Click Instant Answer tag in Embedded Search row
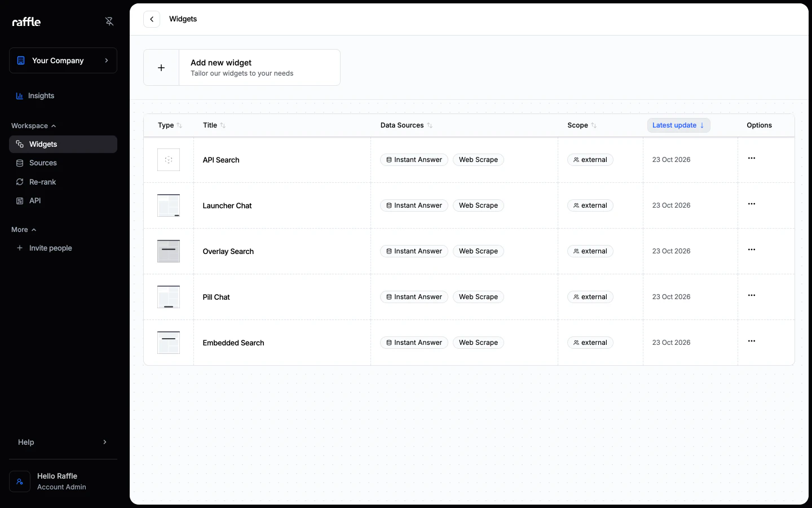This screenshot has height=508, width=812. click(x=414, y=343)
